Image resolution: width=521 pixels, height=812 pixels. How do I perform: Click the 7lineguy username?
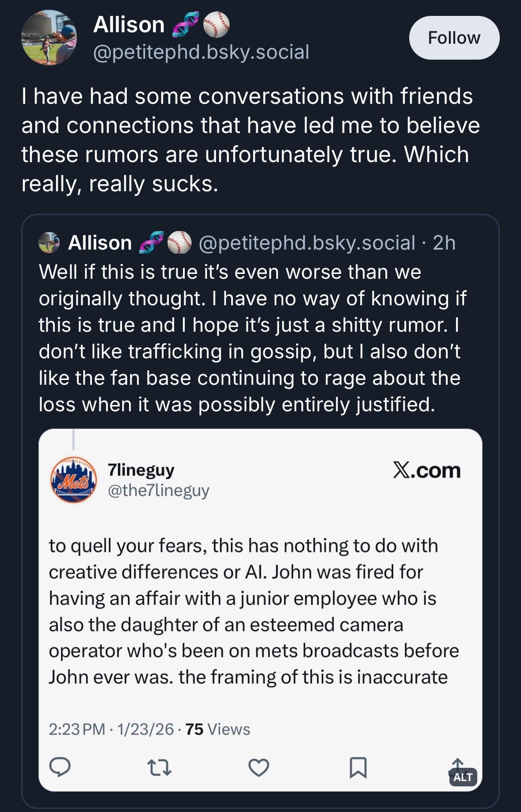[141, 470]
